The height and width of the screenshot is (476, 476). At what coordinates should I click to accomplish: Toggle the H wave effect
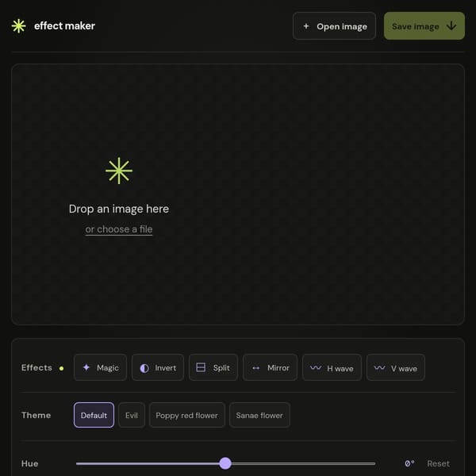(x=332, y=367)
